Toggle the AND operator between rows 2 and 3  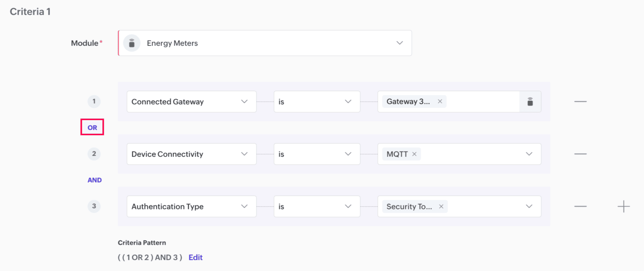[x=95, y=180]
